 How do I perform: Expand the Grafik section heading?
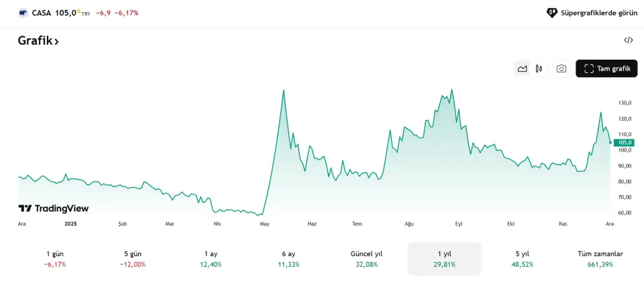point(38,41)
